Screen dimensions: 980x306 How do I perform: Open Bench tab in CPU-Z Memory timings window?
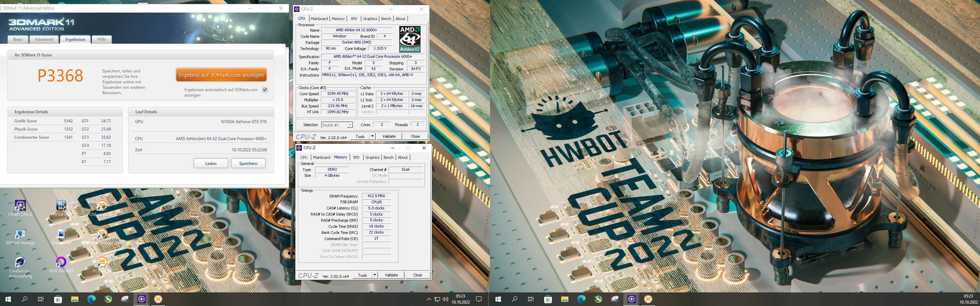(388, 157)
